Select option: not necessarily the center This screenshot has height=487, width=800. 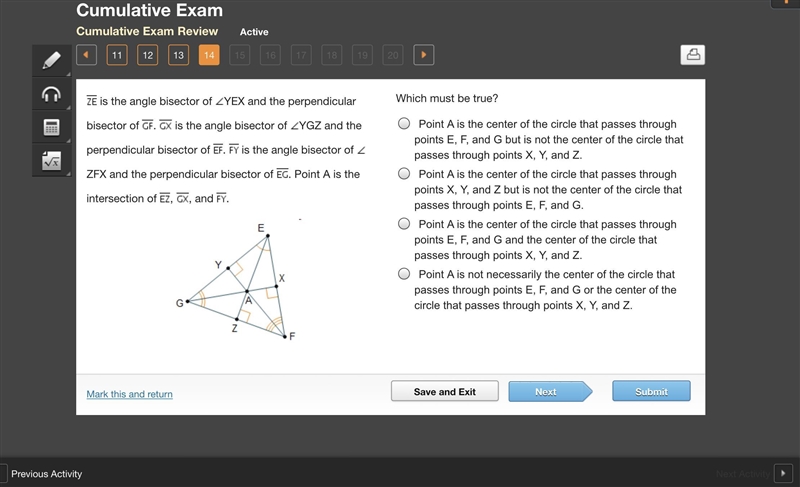coord(404,274)
